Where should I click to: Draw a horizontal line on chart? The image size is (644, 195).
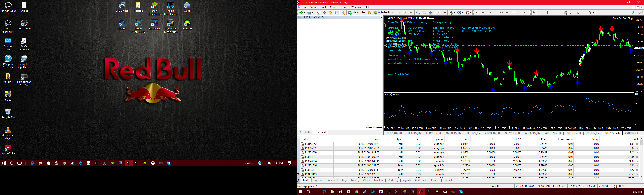[x=554, y=13]
